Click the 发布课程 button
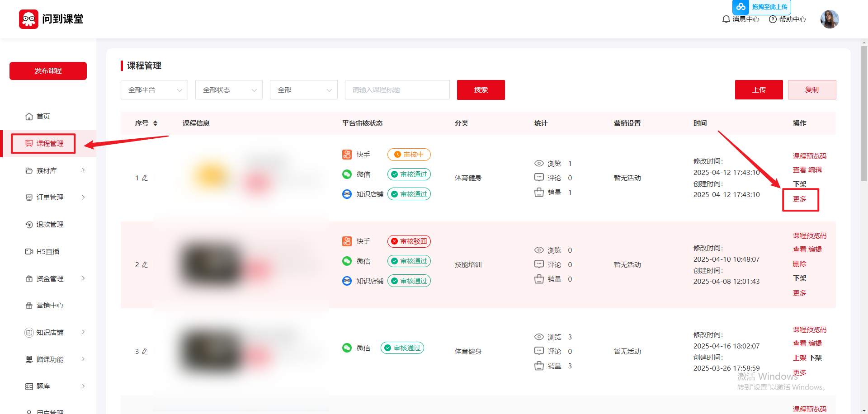Viewport: 868px width, 414px height. [x=48, y=71]
